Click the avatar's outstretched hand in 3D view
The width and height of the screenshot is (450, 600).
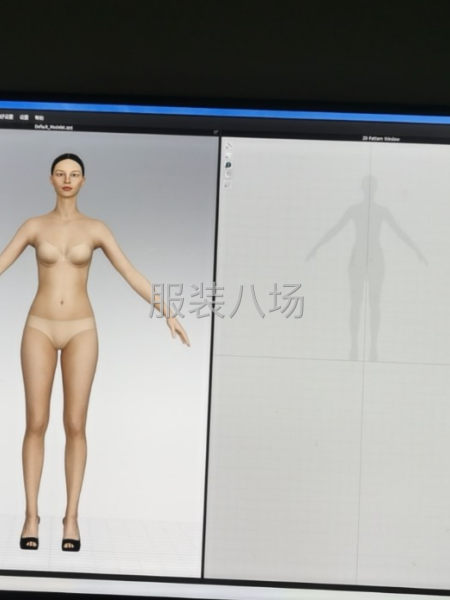178,331
